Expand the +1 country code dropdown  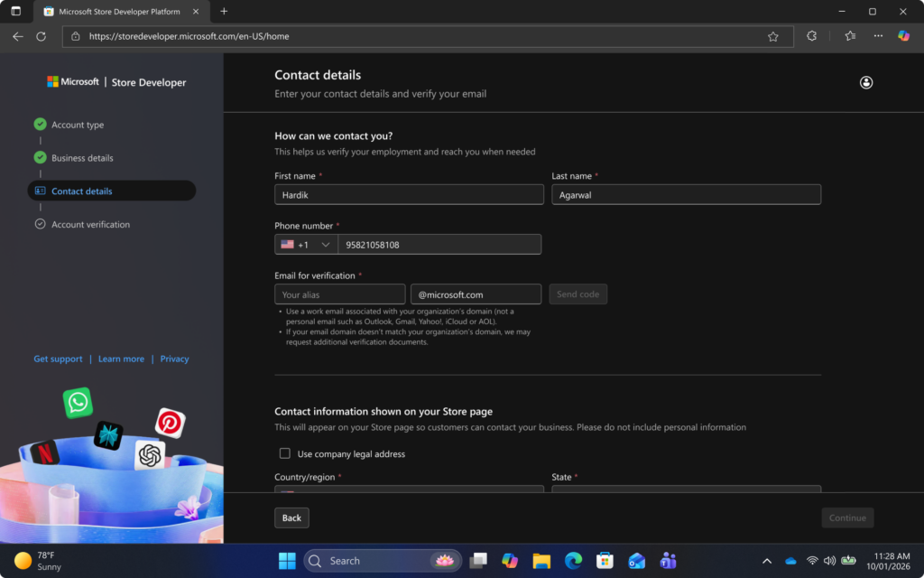coord(307,245)
